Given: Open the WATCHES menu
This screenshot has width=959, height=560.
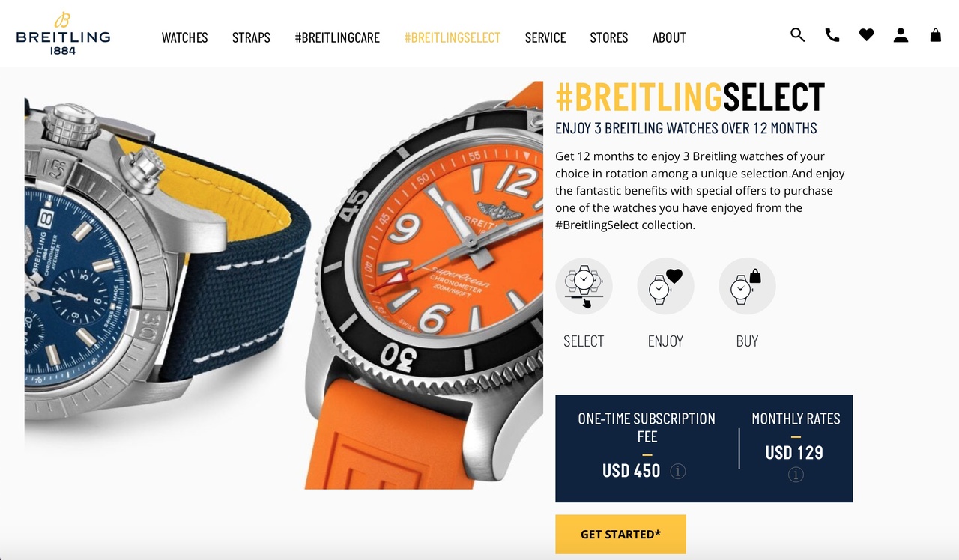Looking at the screenshot, I should pyautogui.click(x=185, y=37).
